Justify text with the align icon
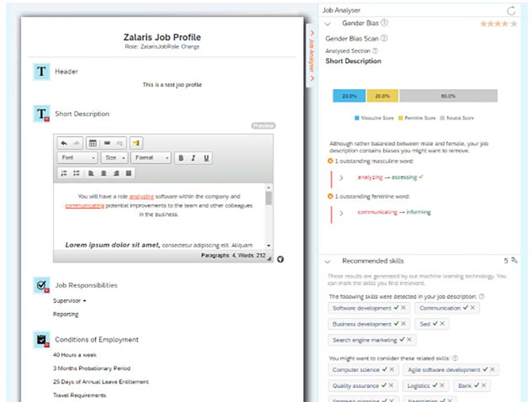Viewport: 532px width, 402px height. click(129, 173)
